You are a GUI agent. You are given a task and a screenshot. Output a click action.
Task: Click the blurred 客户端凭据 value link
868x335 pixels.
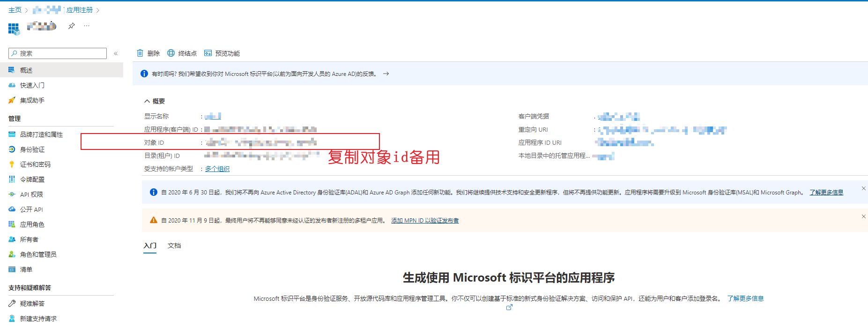pyautogui.click(x=618, y=117)
